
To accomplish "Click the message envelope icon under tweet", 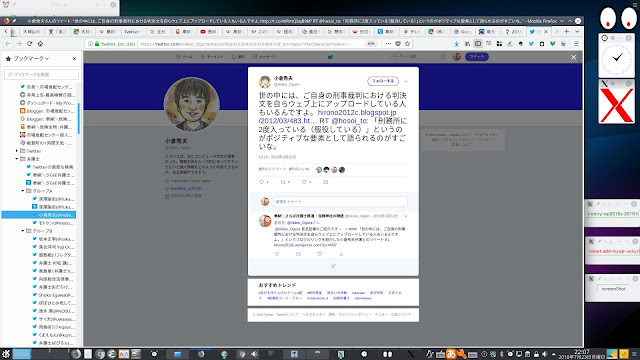I will (x=325, y=182).
